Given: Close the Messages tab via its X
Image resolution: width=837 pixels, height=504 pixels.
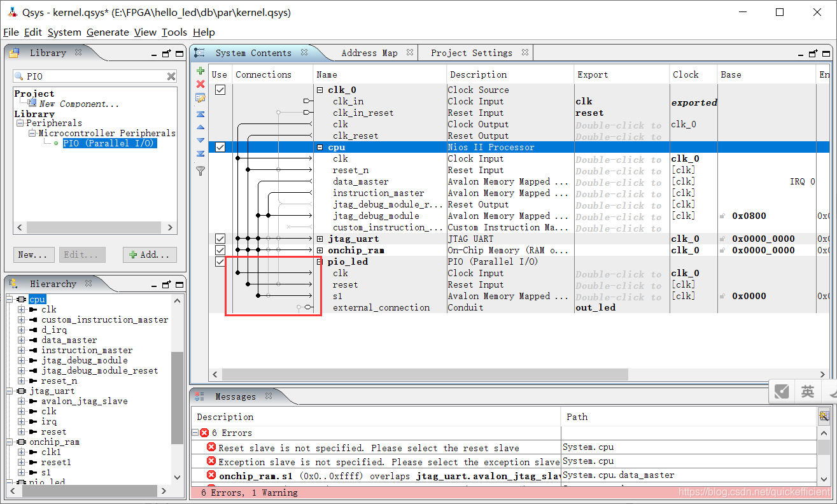Looking at the screenshot, I should 268,396.
